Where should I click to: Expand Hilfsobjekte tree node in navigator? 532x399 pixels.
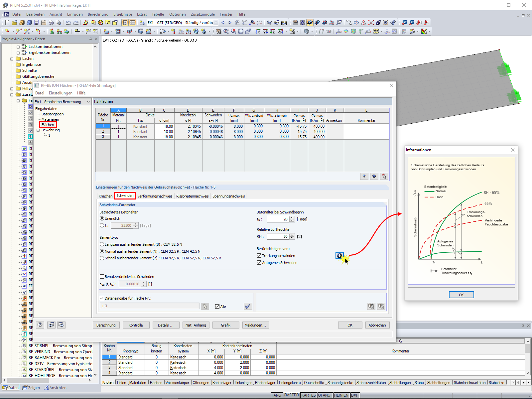tap(12, 89)
